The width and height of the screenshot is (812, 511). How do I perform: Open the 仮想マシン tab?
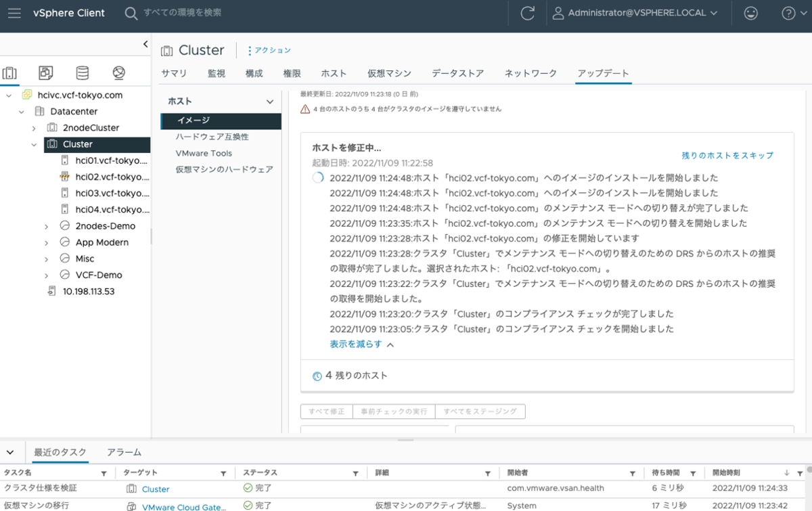point(389,73)
